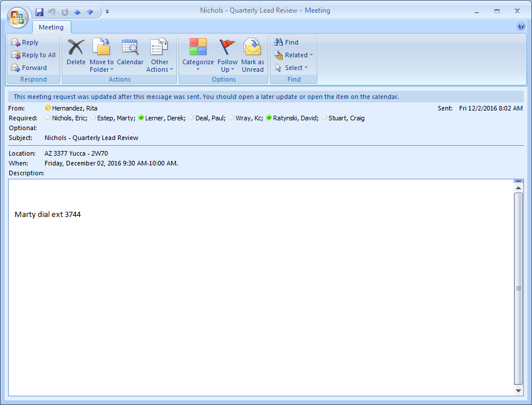Go to previous item with up arrow
Viewport: 532px width, 405px height.
click(77, 12)
